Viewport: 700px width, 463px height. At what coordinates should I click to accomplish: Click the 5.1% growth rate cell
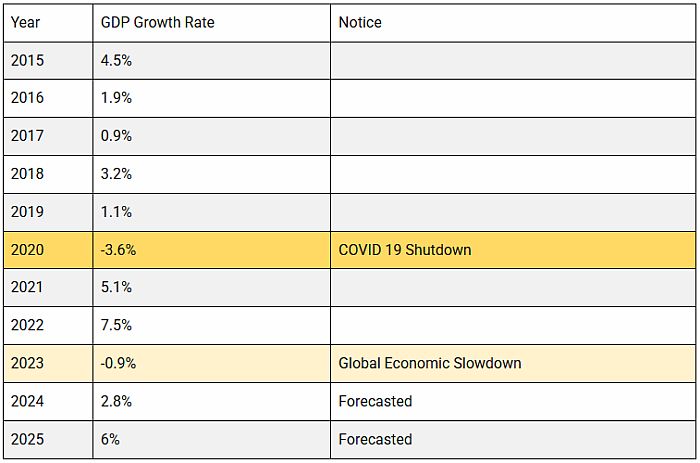click(x=211, y=288)
